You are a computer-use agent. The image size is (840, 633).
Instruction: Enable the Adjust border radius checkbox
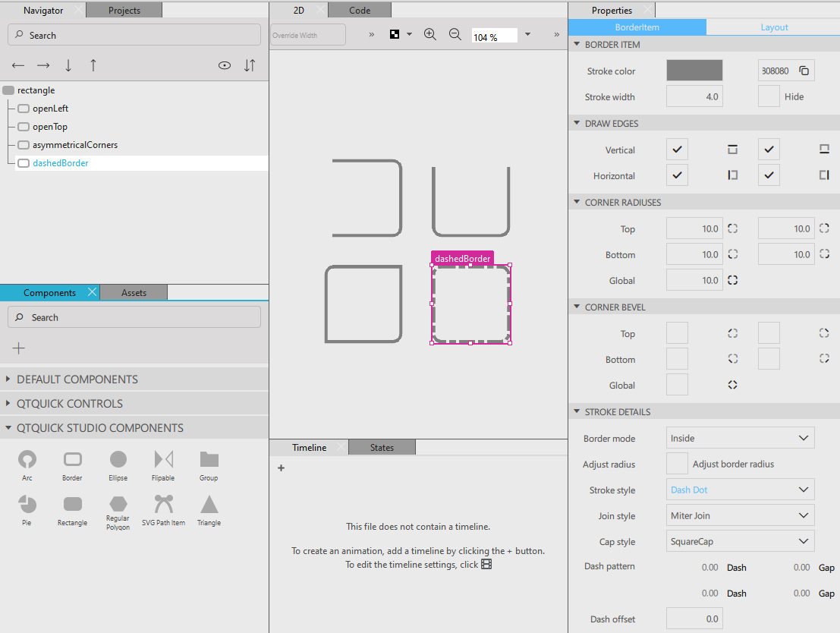point(677,464)
